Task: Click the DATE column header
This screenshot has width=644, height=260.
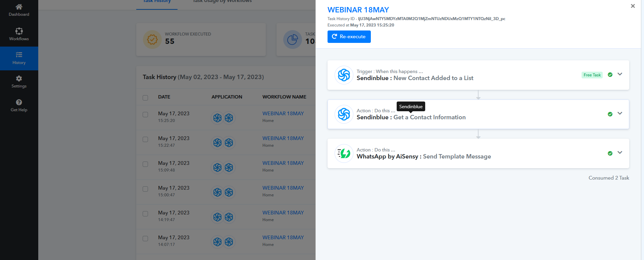Action: (164, 97)
